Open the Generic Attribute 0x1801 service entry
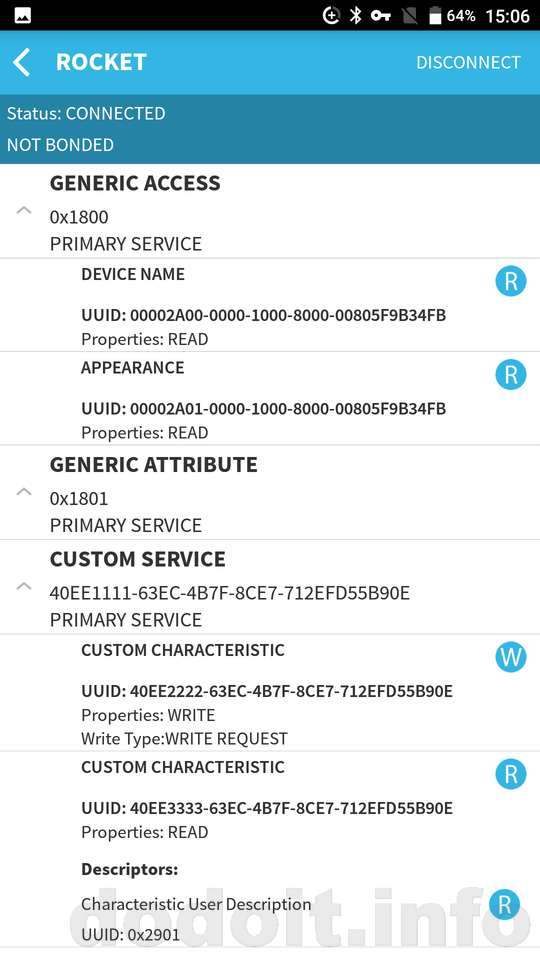Image resolution: width=540 pixels, height=960 pixels. 270,493
